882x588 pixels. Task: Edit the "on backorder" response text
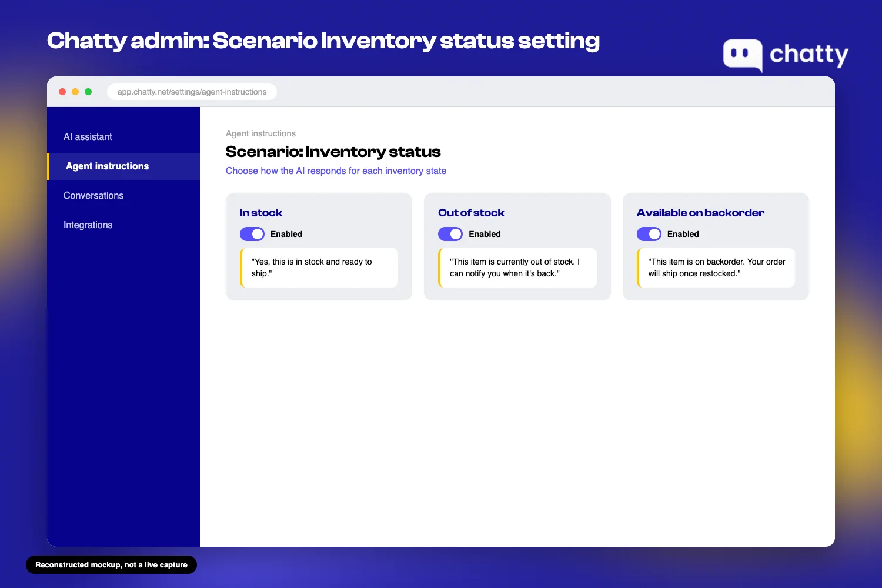pyautogui.click(x=716, y=268)
